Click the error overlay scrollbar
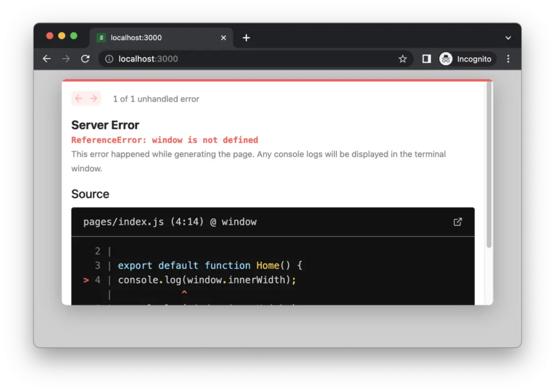 489,165
